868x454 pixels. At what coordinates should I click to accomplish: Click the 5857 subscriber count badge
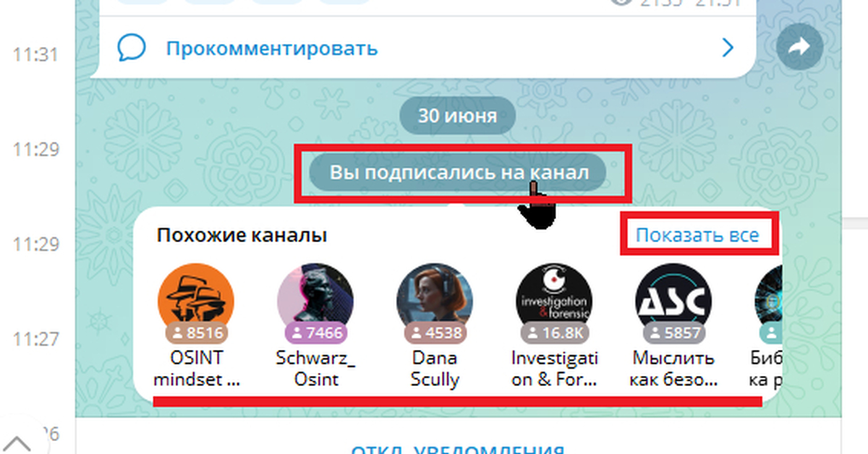(673, 333)
